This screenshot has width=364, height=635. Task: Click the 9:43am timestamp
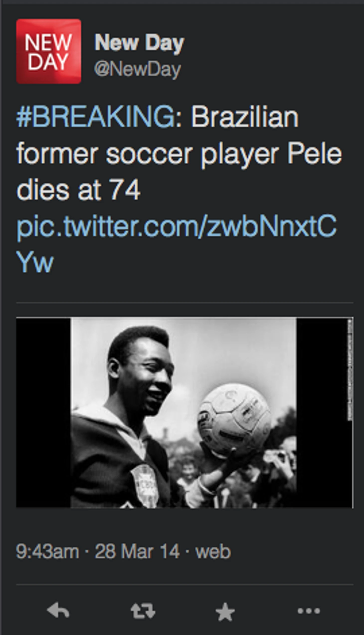point(48,552)
